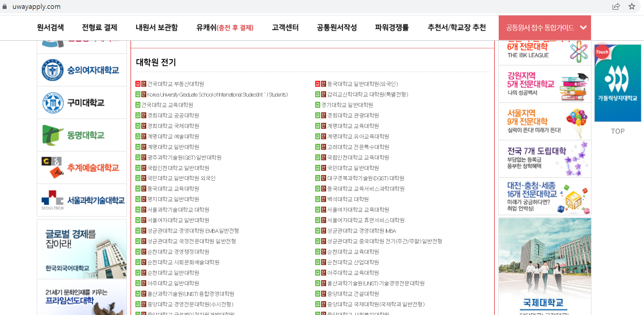Click the 단 icon beside 중앙대학교 건설대학원
This screenshot has width=644, height=315.
tap(323, 294)
